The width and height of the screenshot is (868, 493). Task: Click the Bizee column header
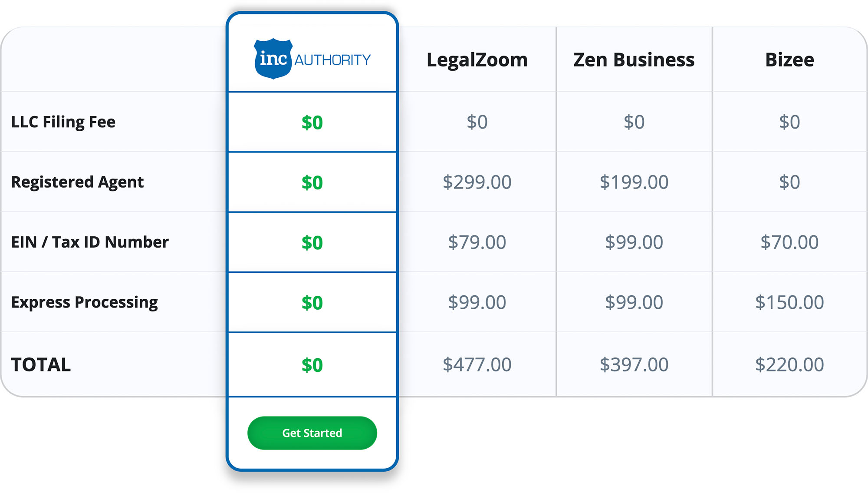pyautogui.click(x=789, y=60)
